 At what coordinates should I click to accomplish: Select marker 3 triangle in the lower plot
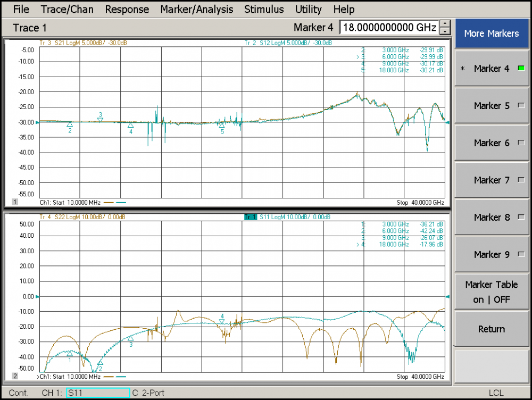(x=130, y=338)
